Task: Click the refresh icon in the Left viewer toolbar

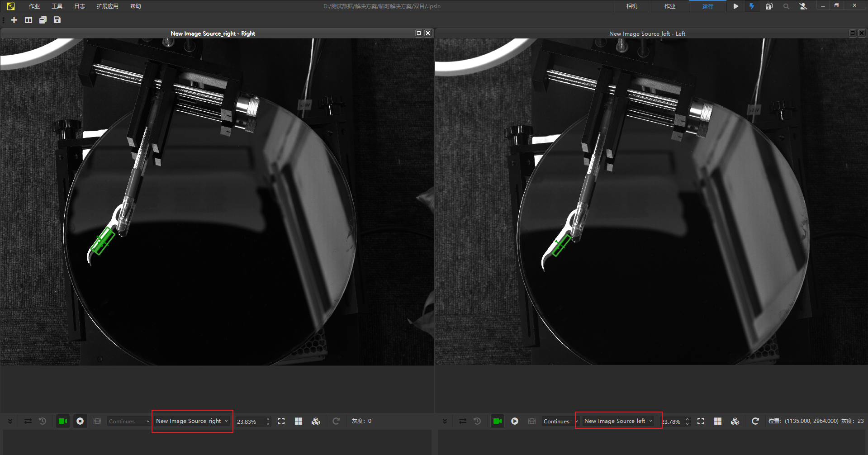Action: click(755, 421)
